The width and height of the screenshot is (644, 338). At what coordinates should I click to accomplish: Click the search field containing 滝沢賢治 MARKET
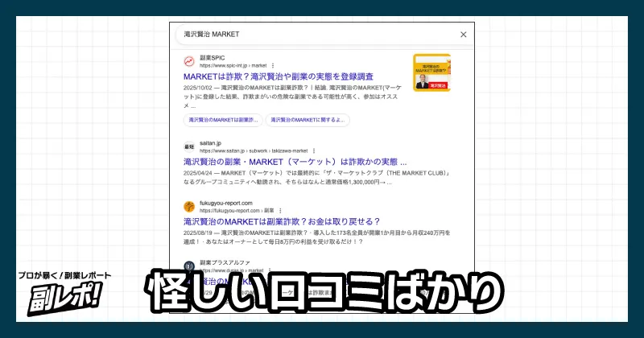[x=323, y=35]
